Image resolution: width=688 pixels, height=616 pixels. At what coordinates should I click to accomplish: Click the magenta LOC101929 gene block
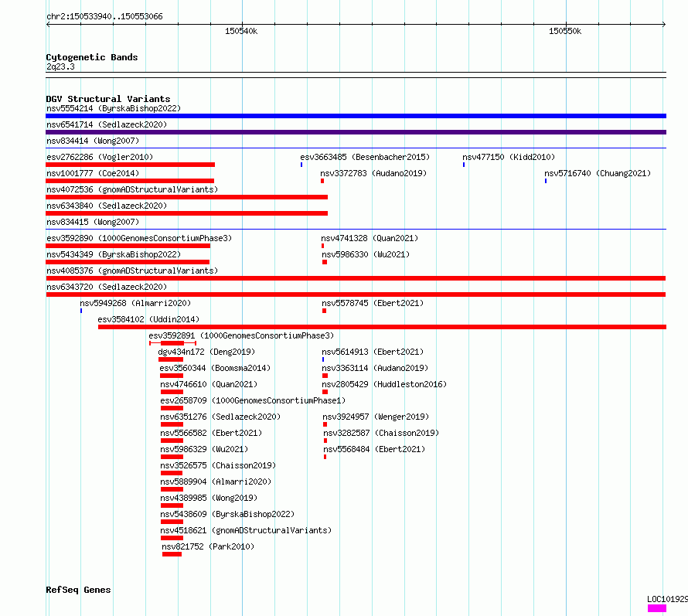pyautogui.click(x=657, y=608)
